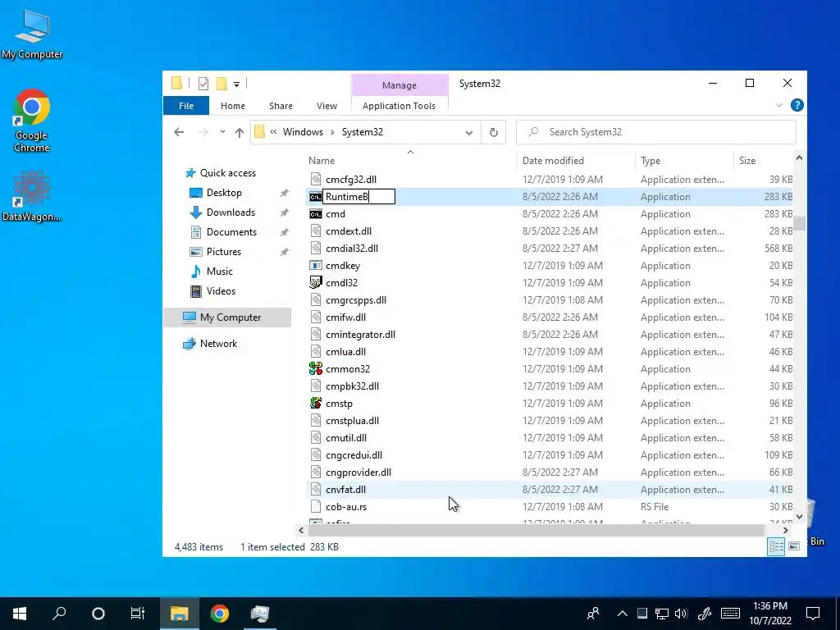Open Google Chrome desktop shortcut

click(32, 121)
